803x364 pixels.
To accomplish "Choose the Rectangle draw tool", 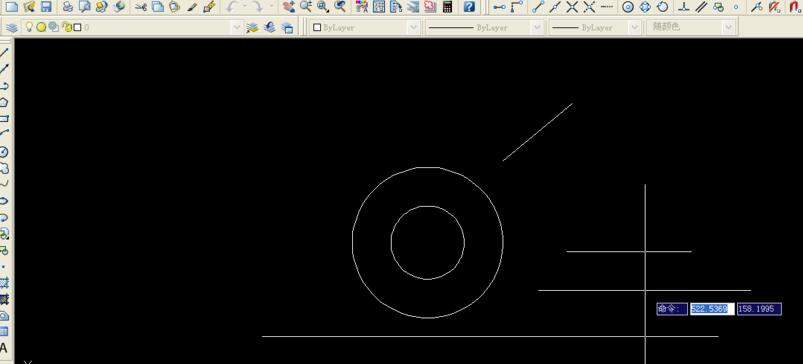I will pos(4,119).
